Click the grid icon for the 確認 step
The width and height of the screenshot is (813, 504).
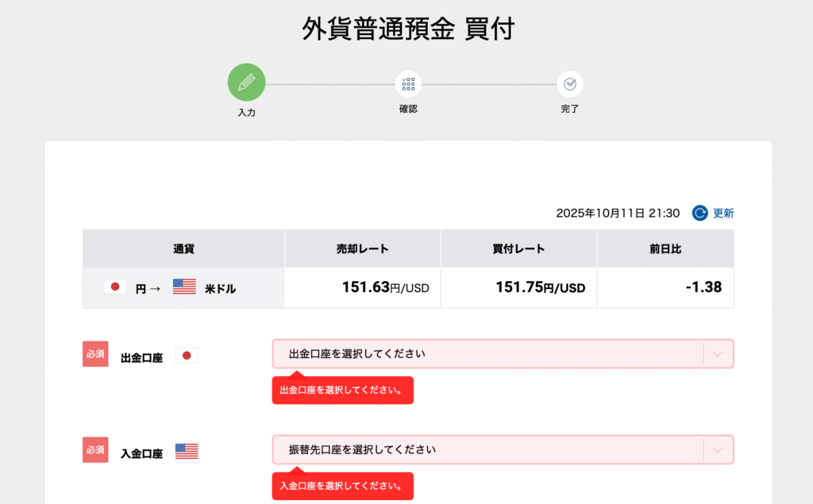(x=408, y=84)
